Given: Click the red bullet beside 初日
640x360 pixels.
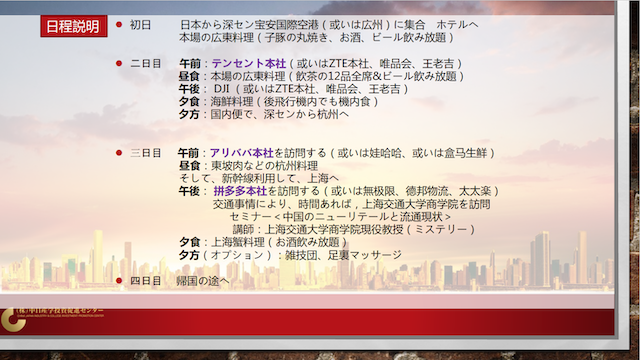Looking at the screenshot, I should [x=119, y=24].
